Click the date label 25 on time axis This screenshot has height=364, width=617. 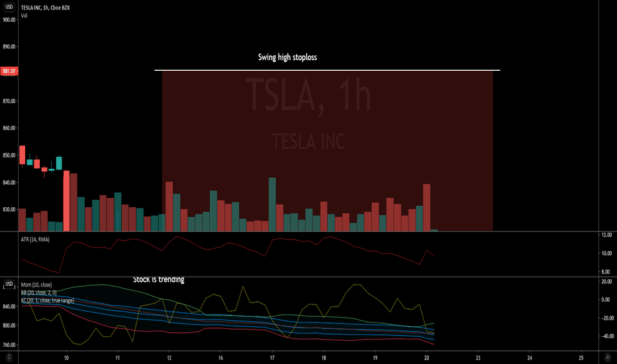click(581, 357)
